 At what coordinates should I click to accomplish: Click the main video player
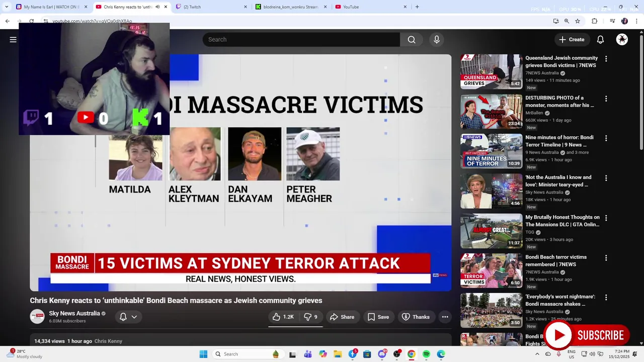[x=240, y=172]
